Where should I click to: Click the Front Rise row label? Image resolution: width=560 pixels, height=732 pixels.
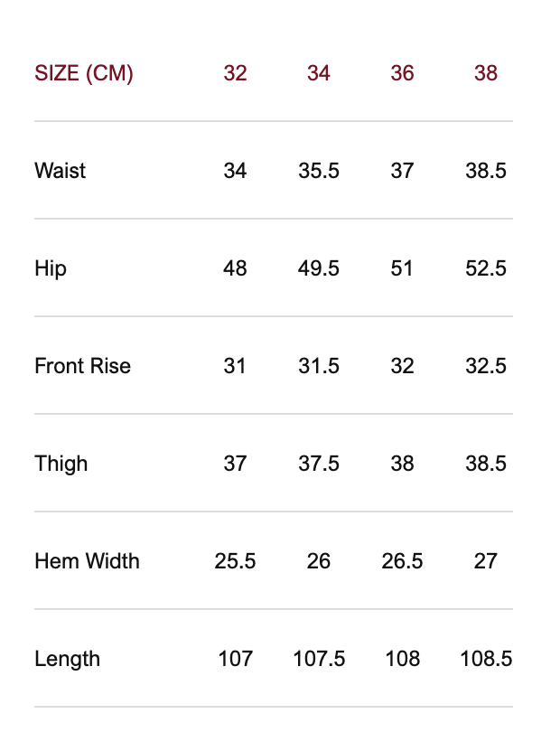[x=82, y=366]
